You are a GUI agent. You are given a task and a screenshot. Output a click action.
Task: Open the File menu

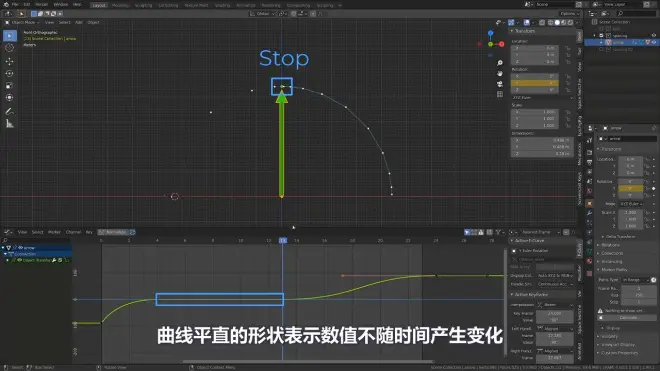tap(15, 5)
